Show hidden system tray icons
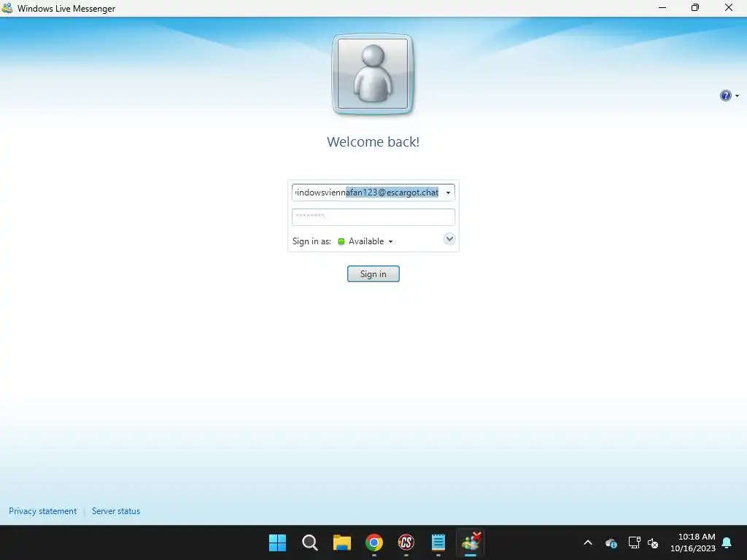 (x=588, y=542)
